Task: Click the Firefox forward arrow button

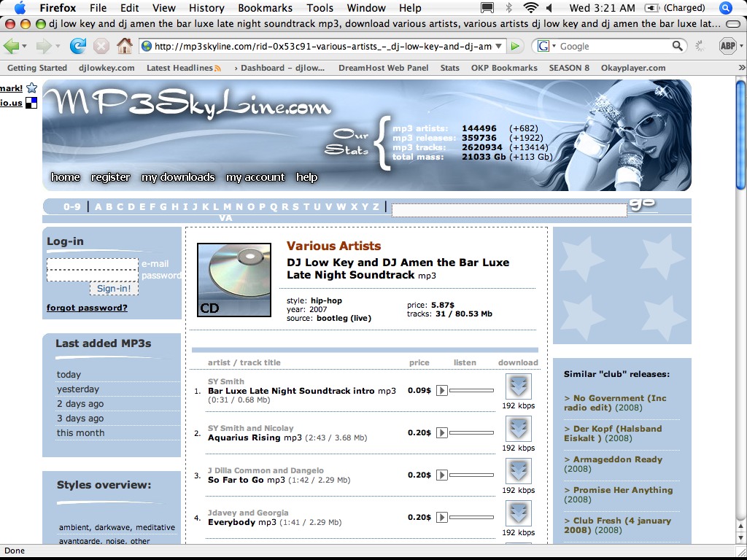Action: point(44,46)
